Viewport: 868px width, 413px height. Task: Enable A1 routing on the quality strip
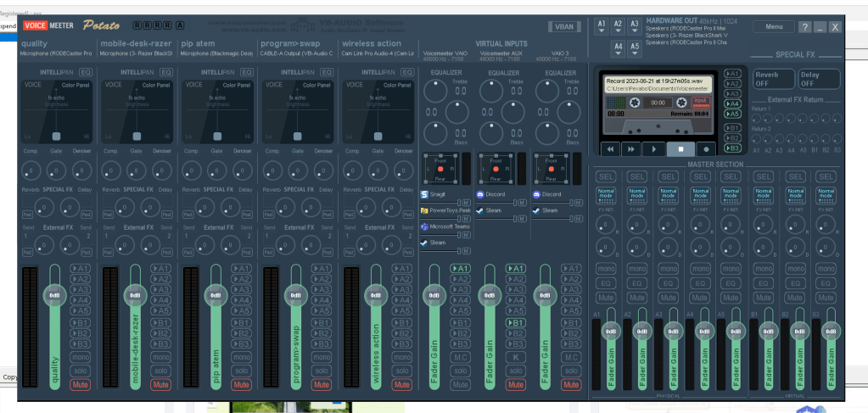point(81,269)
